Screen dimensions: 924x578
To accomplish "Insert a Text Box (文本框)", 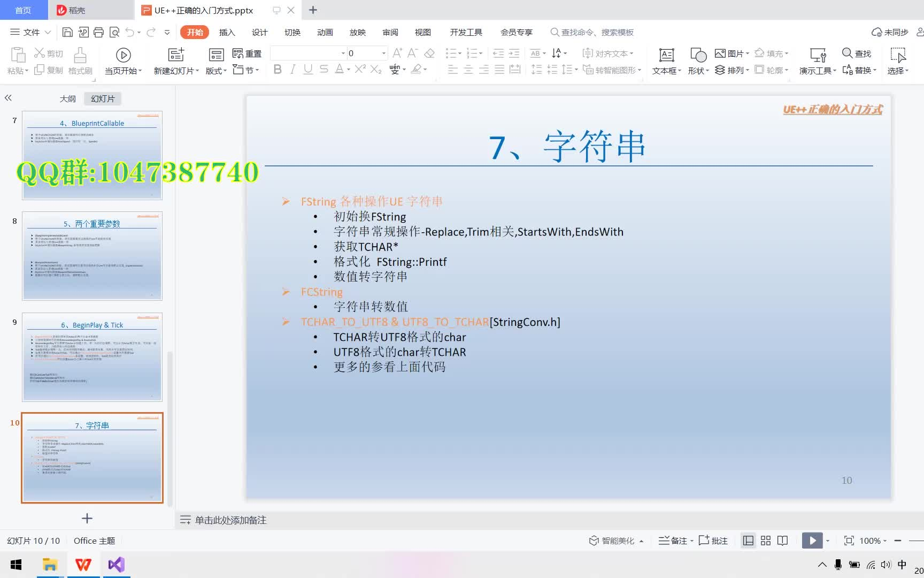I will click(666, 61).
